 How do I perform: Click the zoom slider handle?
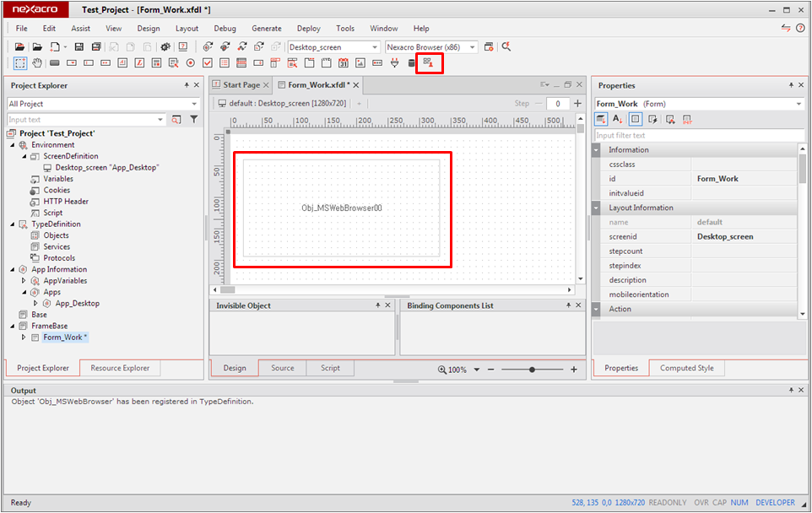click(x=532, y=370)
